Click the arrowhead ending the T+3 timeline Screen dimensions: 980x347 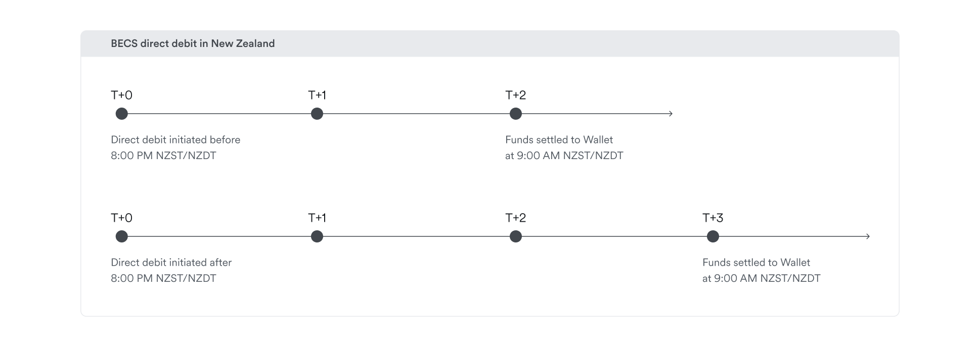pos(868,236)
